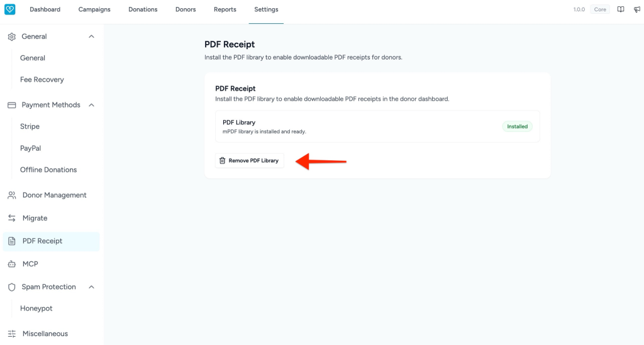This screenshot has width=644, height=345.
Task: Click the Payment Methods header label
Action: 51,105
